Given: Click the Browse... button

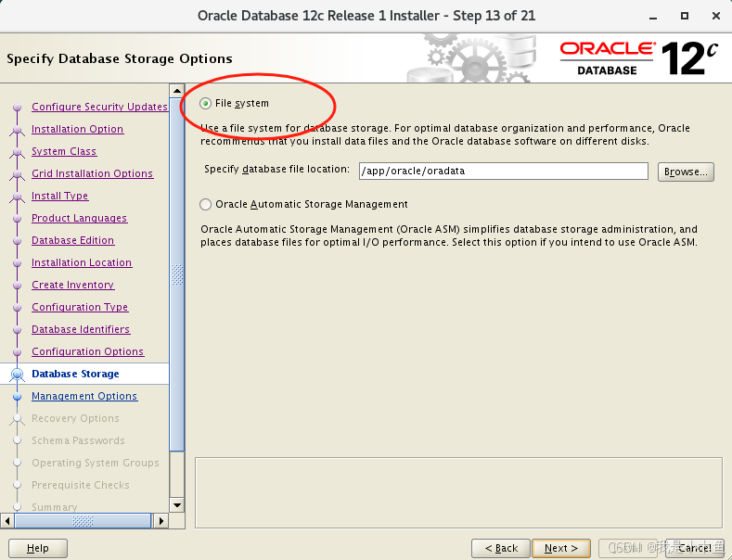Looking at the screenshot, I should [x=686, y=172].
